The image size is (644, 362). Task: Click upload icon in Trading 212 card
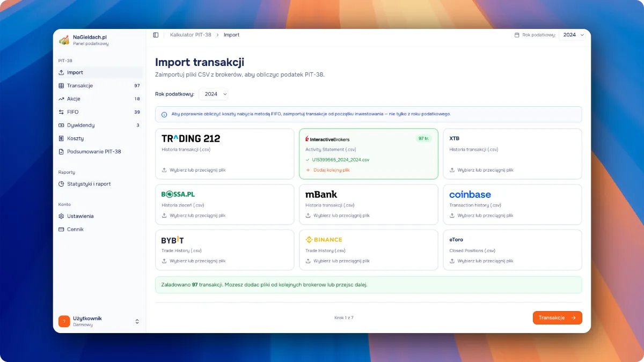[164, 170]
